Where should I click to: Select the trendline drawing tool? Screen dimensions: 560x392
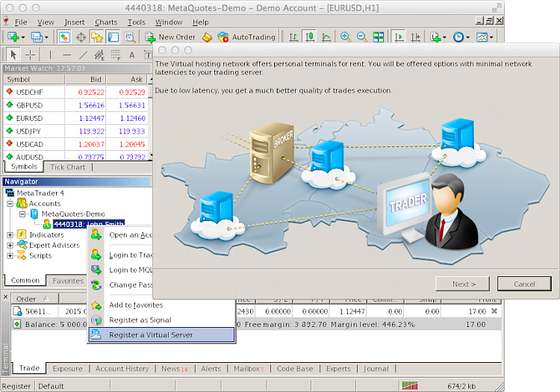point(83,55)
